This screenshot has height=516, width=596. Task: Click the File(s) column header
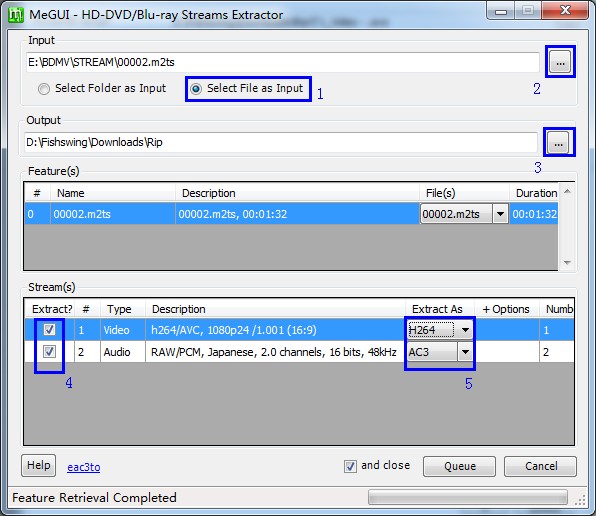pos(464,193)
